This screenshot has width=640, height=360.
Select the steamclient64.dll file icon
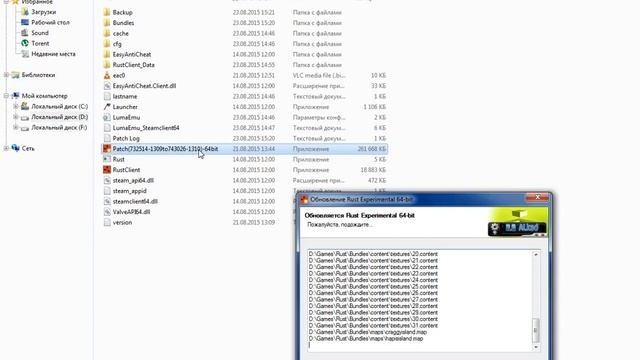(x=107, y=201)
